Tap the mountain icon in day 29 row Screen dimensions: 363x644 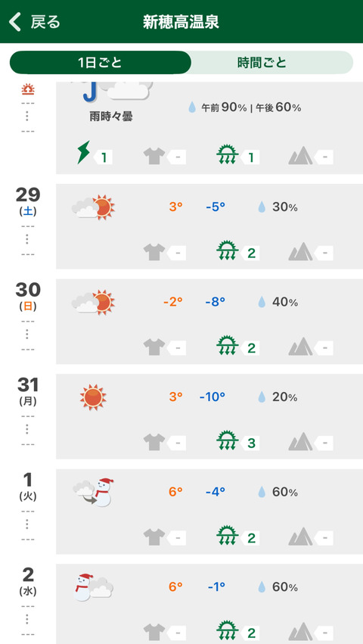pyautogui.click(x=300, y=252)
